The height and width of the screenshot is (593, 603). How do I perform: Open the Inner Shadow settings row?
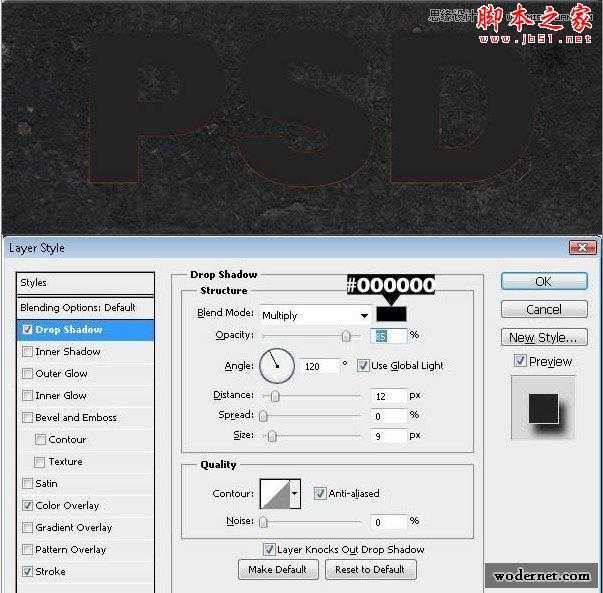[85, 352]
